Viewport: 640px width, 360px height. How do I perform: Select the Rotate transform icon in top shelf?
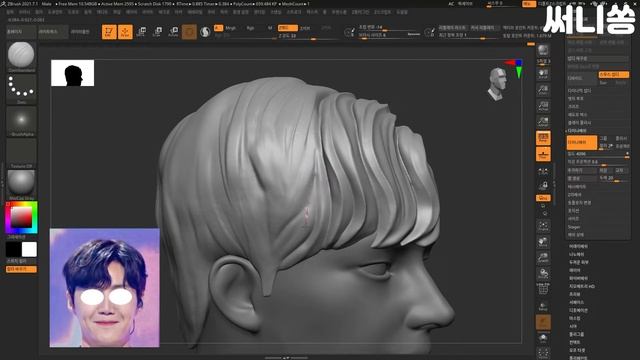click(x=173, y=31)
